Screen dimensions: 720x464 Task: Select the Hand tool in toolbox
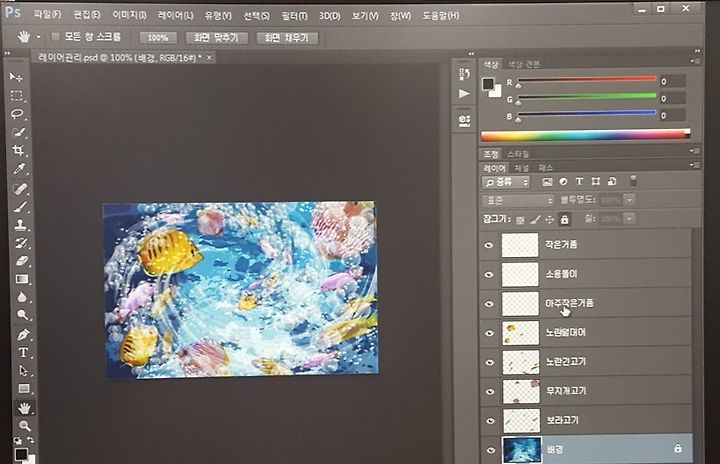coord(24,407)
